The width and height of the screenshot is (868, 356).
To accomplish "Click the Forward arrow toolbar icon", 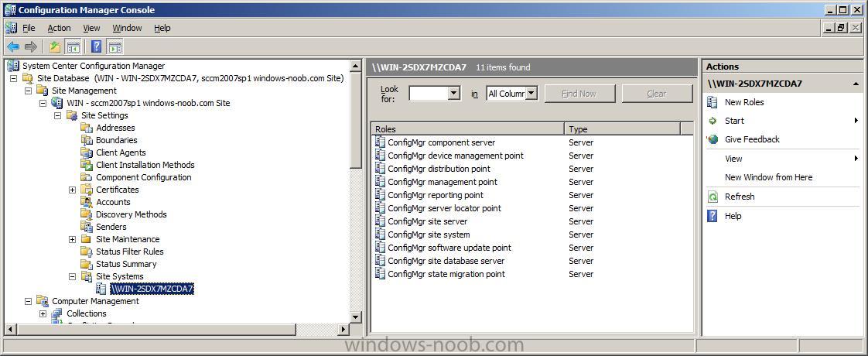I will 31,47.
